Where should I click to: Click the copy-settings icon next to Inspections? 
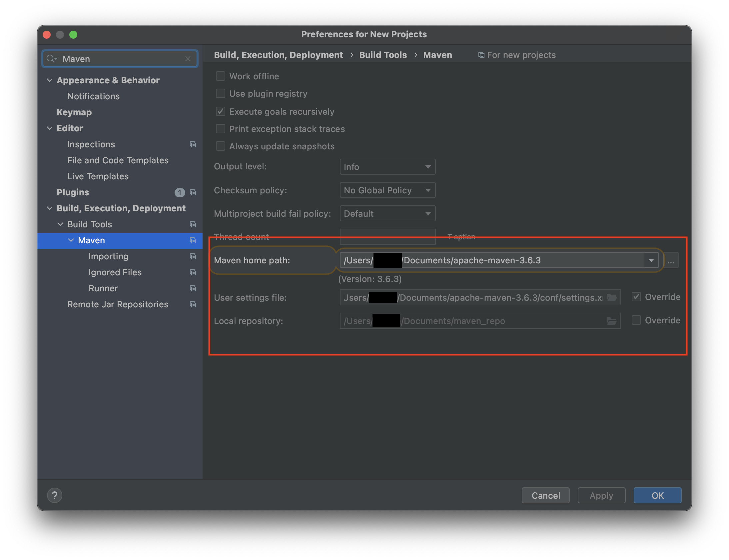193,144
